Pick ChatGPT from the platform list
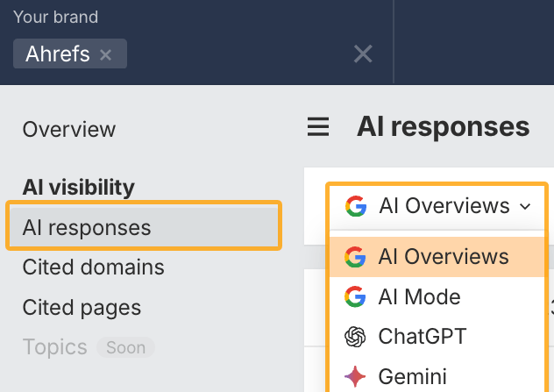The height and width of the screenshot is (392, 554). pyautogui.click(x=423, y=337)
